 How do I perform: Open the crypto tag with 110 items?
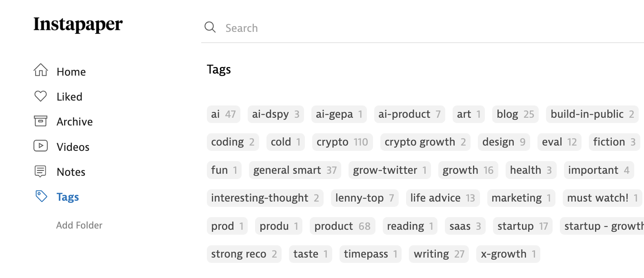342,142
